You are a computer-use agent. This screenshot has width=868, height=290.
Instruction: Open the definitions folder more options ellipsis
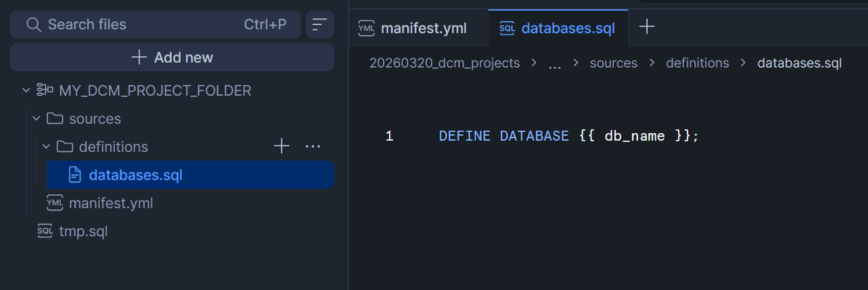point(312,146)
